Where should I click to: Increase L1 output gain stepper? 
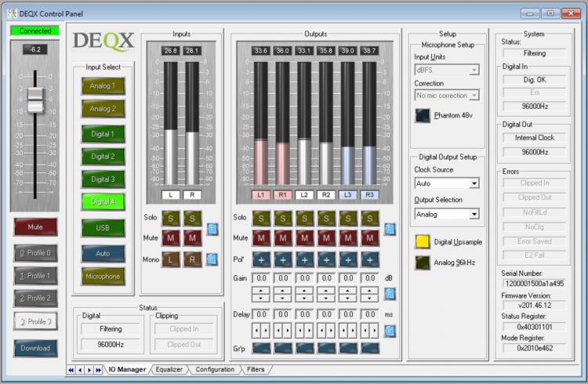tap(261, 291)
